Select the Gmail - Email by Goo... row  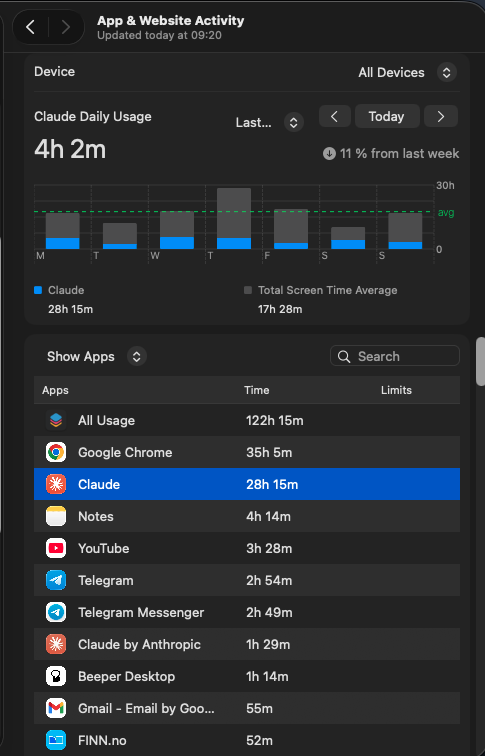coord(247,708)
